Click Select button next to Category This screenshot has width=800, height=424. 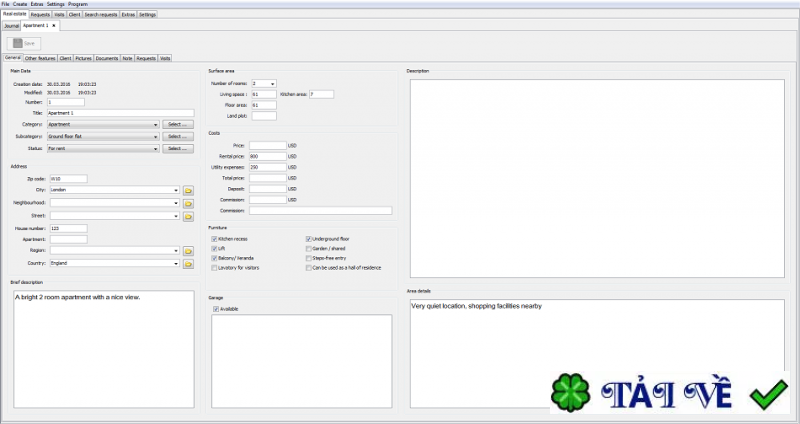pyautogui.click(x=178, y=124)
